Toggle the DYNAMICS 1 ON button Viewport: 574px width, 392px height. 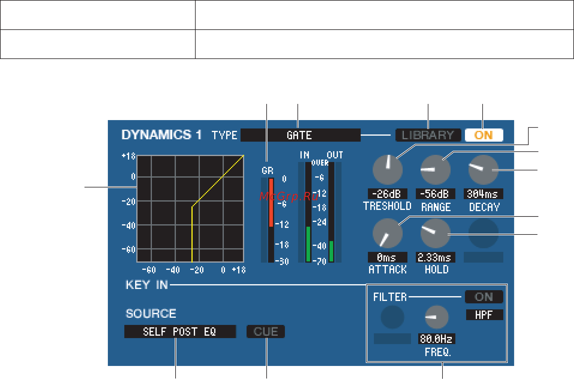pyautogui.click(x=484, y=135)
